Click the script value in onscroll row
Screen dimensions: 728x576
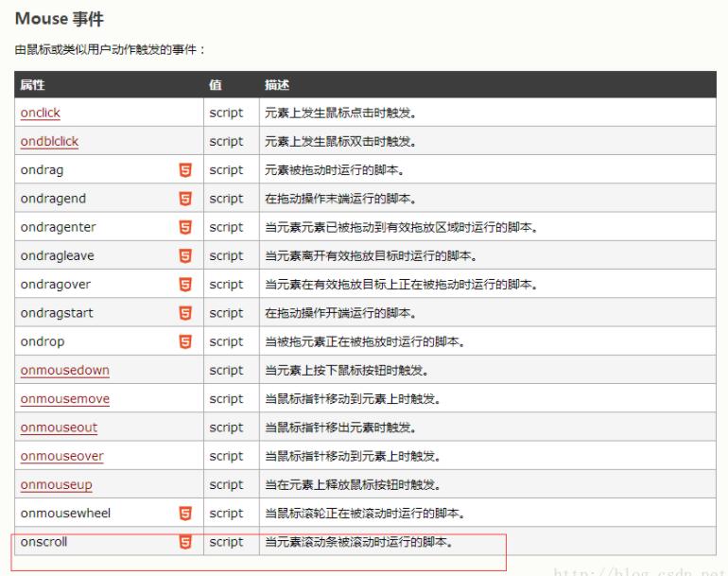(226, 542)
